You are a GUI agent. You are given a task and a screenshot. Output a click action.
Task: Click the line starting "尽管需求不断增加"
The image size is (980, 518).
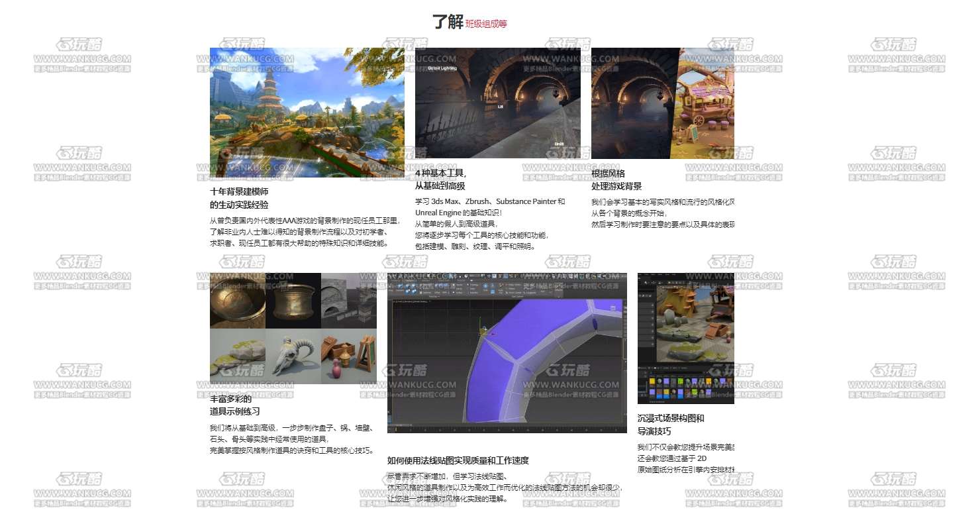point(448,476)
